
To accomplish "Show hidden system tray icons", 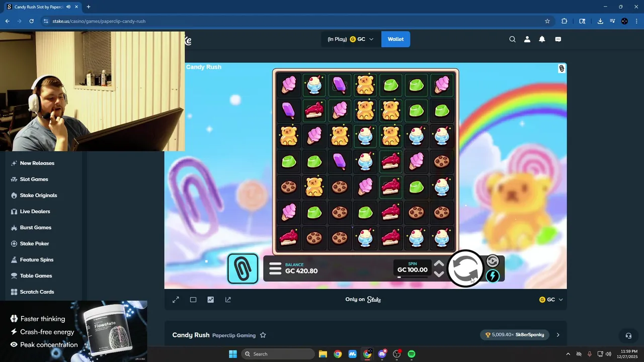I will [568, 354].
